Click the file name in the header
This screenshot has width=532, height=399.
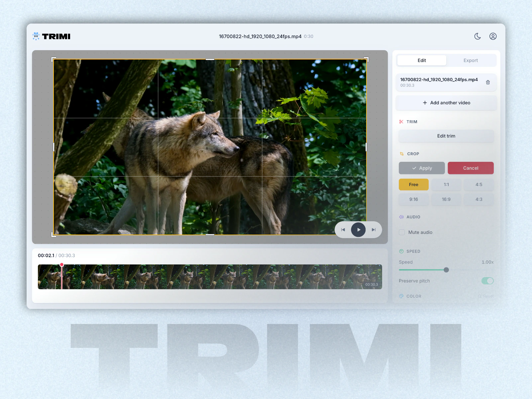[260, 36]
